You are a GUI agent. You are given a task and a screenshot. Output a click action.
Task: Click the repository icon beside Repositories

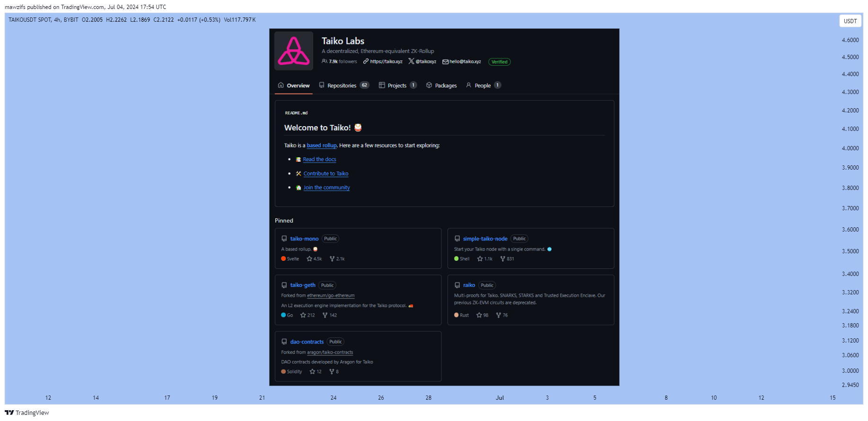click(322, 85)
